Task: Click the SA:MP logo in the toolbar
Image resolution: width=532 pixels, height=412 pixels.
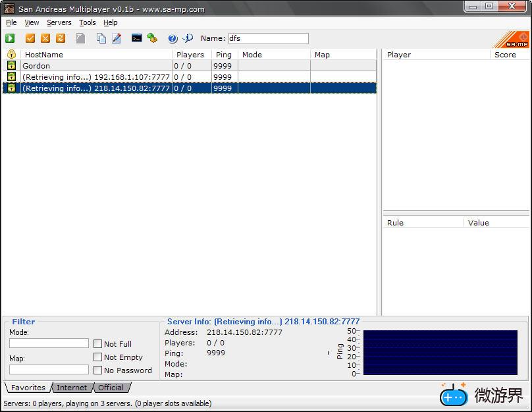Action: pyautogui.click(x=512, y=40)
